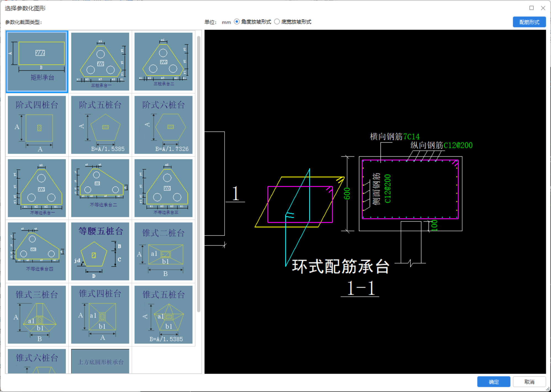Select the 阶式六桩台 shape

pyautogui.click(x=163, y=125)
